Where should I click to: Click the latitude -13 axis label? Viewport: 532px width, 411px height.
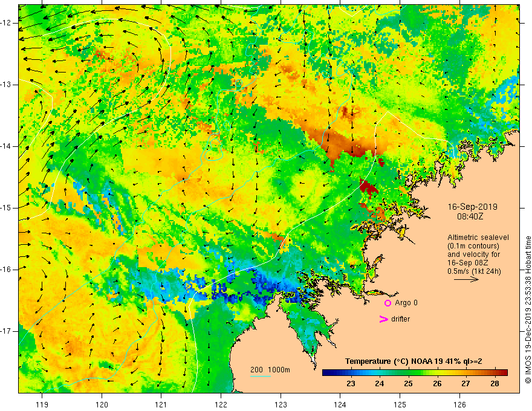tap(5, 85)
